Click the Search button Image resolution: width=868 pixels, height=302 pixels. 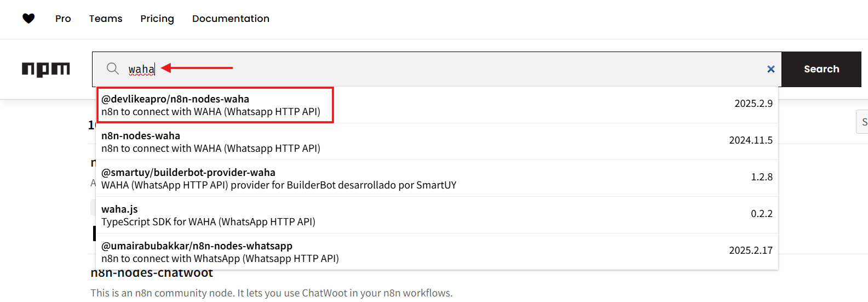click(x=821, y=69)
